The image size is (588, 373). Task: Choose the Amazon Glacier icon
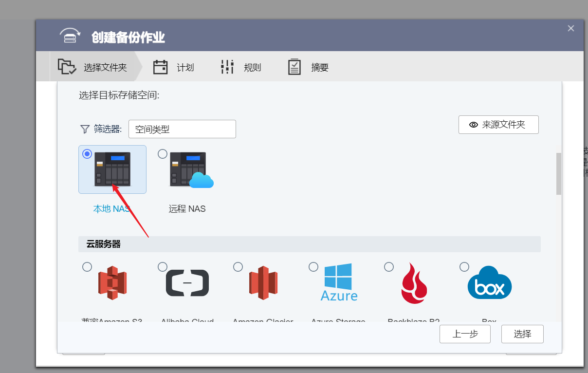pyautogui.click(x=263, y=283)
